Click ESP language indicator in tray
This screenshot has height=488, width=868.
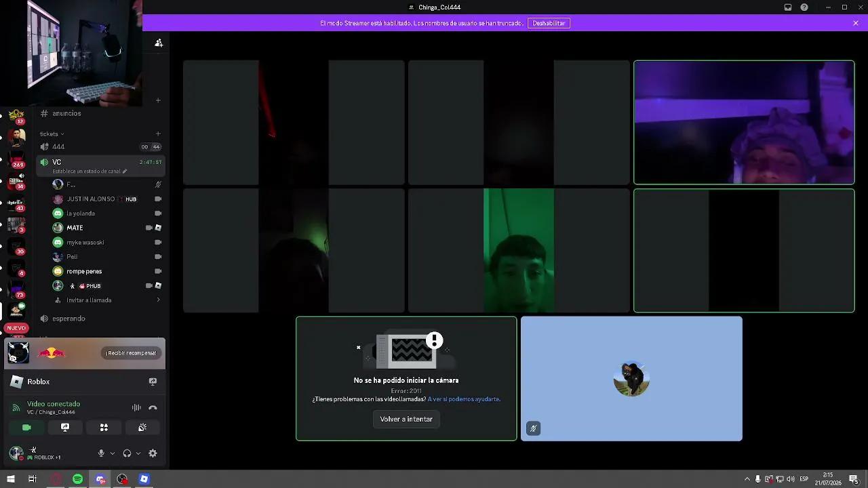[x=804, y=479]
